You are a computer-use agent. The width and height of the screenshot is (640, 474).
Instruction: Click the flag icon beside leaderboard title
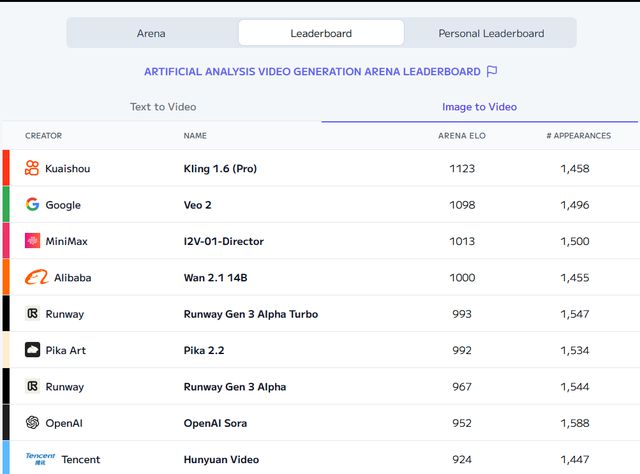pos(492,71)
